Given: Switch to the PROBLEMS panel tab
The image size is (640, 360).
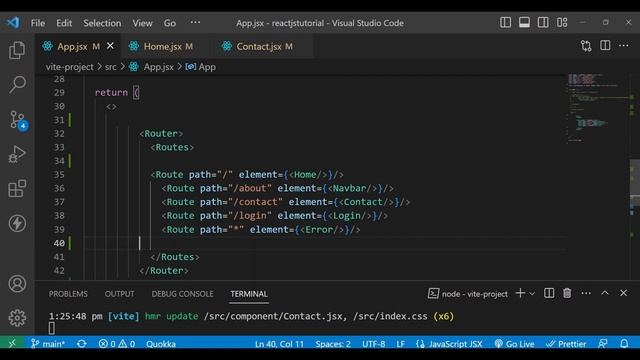Looking at the screenshot, I should coord(68,294).
